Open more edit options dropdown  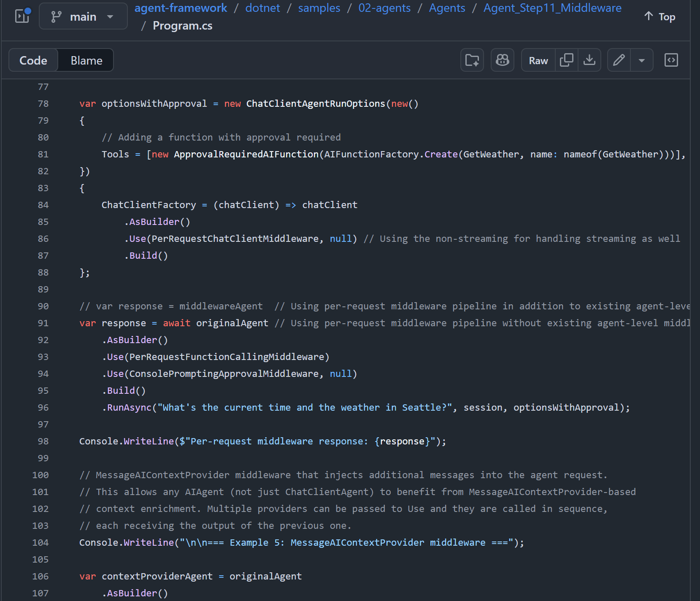coord(642,60)
